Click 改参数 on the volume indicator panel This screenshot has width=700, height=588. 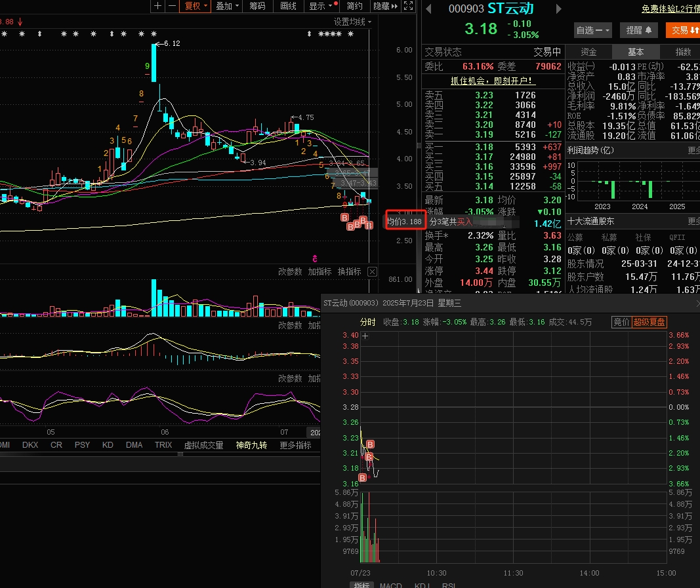tap(290, 271)
